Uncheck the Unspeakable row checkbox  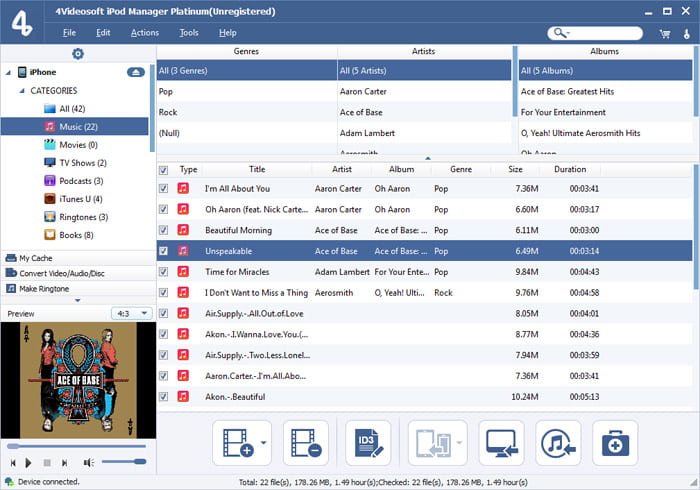click(164, 251)
